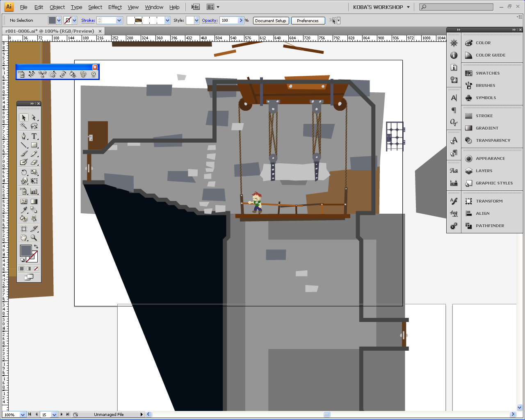This screenshot has height=420, width=525.
Task: Open the Effect menu
Action: (x=115, y=7)
